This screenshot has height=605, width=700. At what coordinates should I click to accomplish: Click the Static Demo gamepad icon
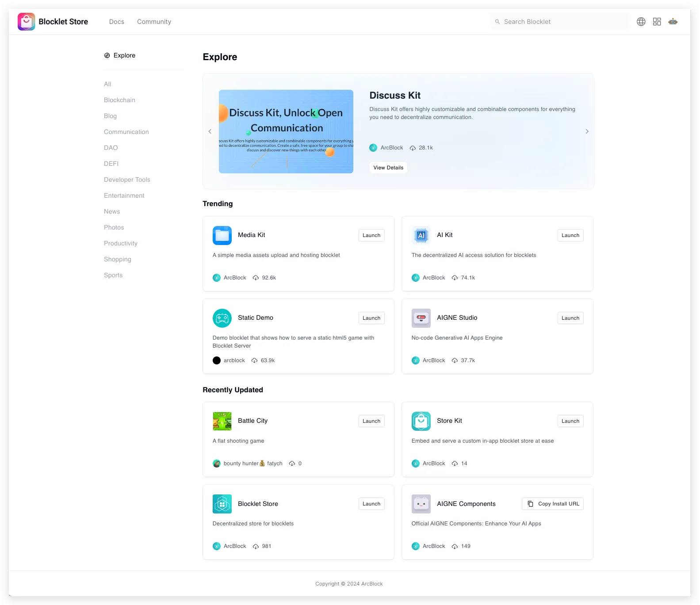coord(222,318)
